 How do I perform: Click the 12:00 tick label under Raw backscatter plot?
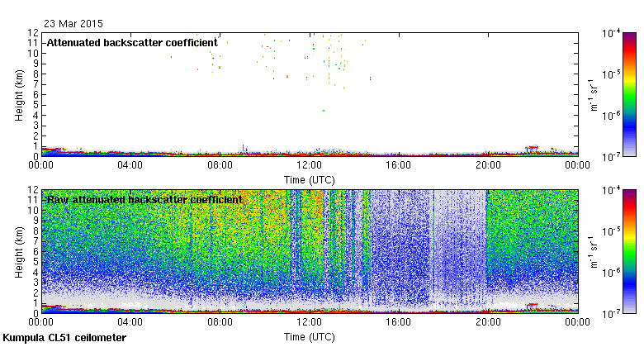pyautogui.click(x=310, y=322)
